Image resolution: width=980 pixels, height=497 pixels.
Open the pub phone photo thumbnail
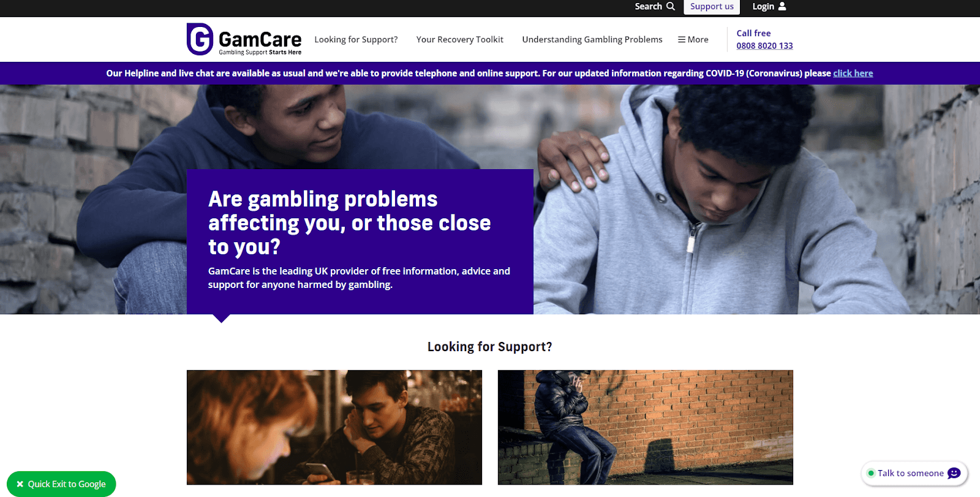pos(334,427)
